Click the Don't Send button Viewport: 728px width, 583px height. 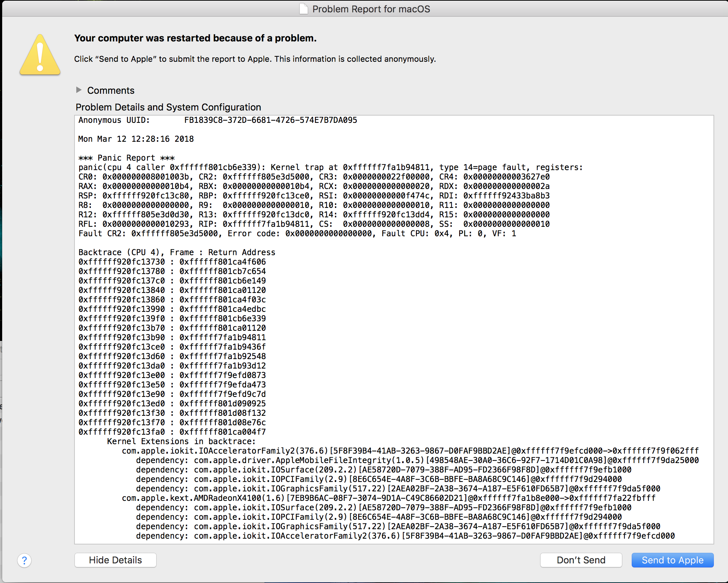click(x=581, y=560)
